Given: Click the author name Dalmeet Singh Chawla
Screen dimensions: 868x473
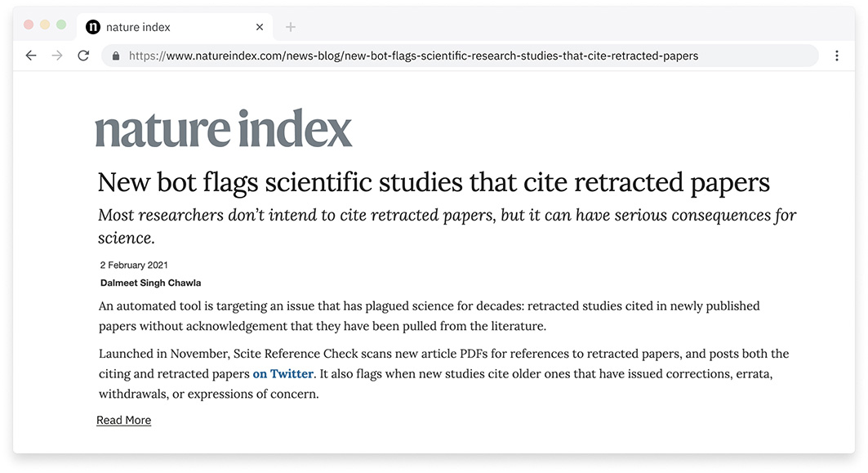Looking at the screenshot, I should (150, 283).
